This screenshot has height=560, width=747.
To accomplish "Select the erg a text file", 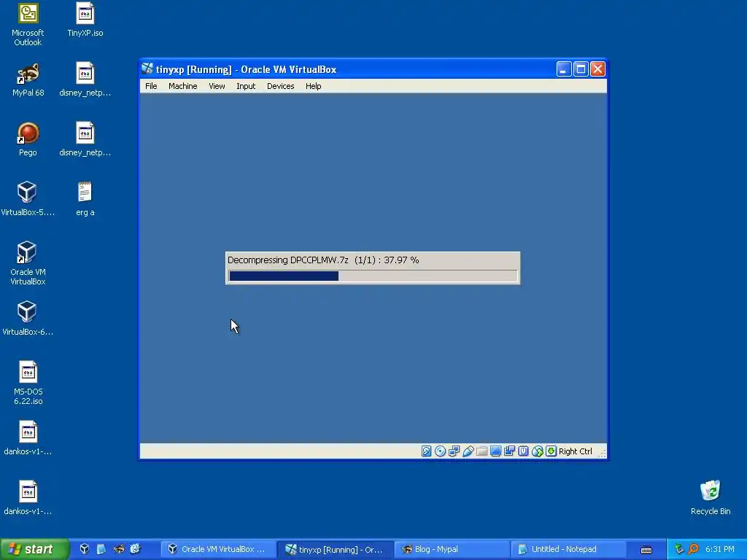I will click(85, 200).
